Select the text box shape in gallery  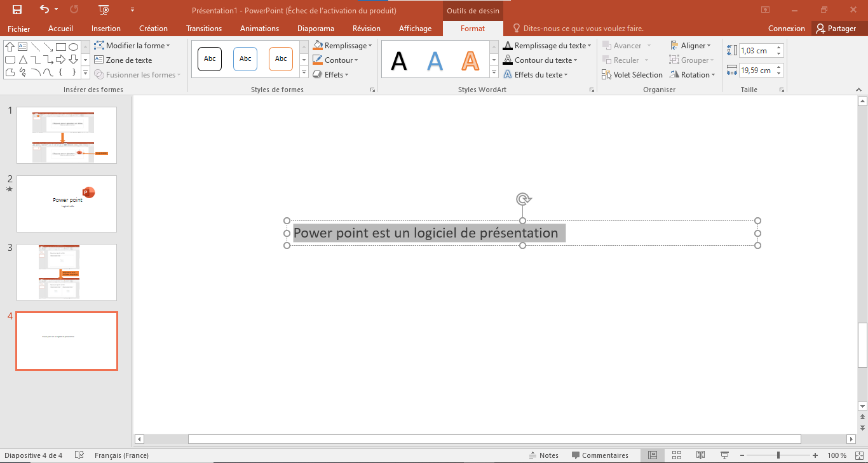(22, 47)
